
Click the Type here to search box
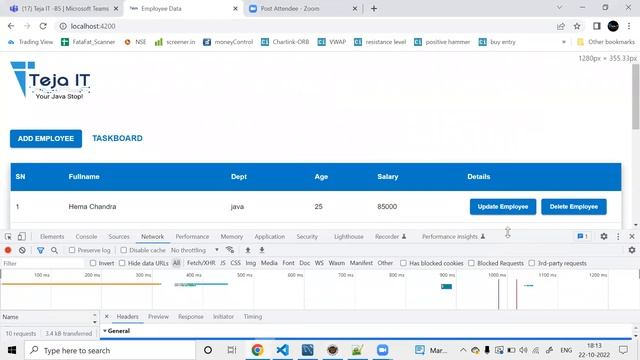(x=110, y=350)
